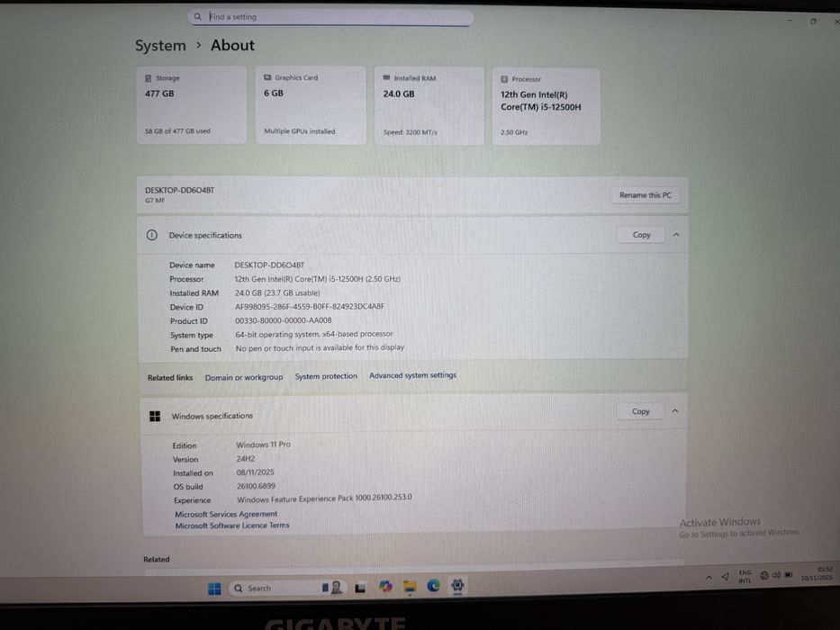Select the Product ID 00330-80000-00000-AA008
Screen dimensions: 840x630
point(284,320)
